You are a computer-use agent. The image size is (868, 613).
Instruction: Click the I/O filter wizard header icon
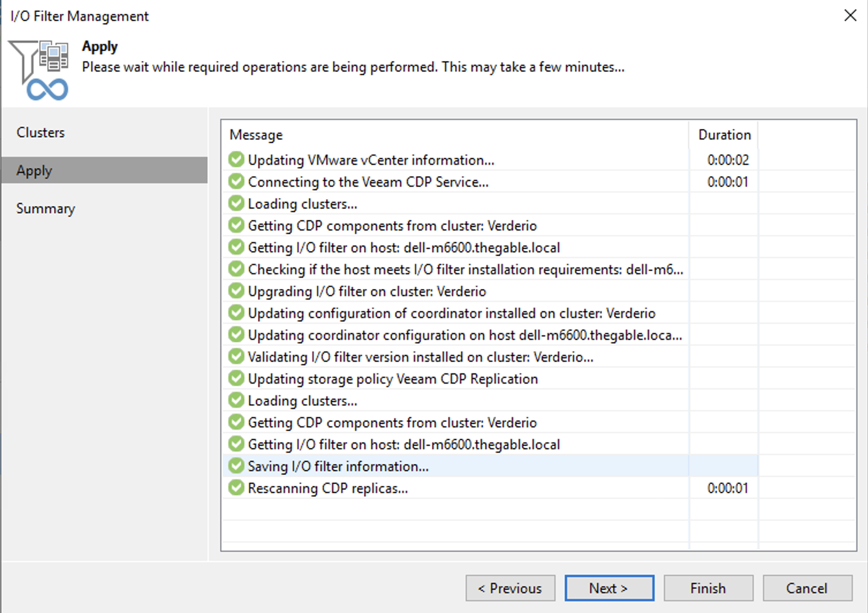40,70
